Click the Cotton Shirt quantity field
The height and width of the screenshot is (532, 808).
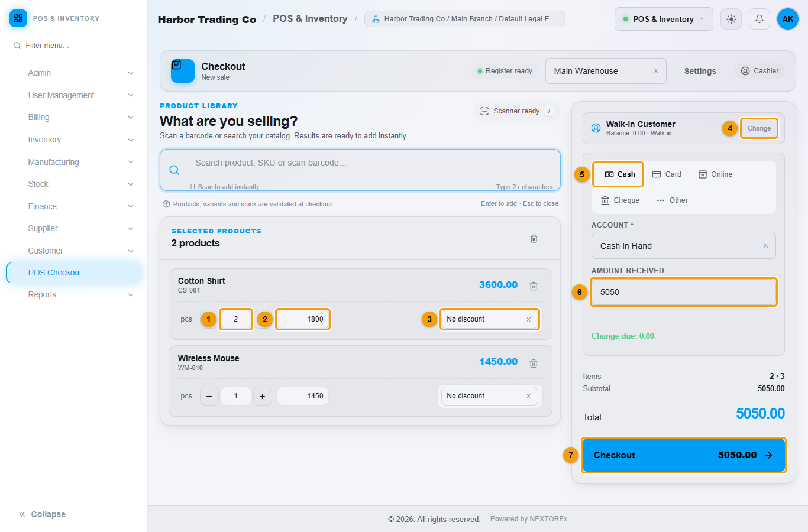235,319
